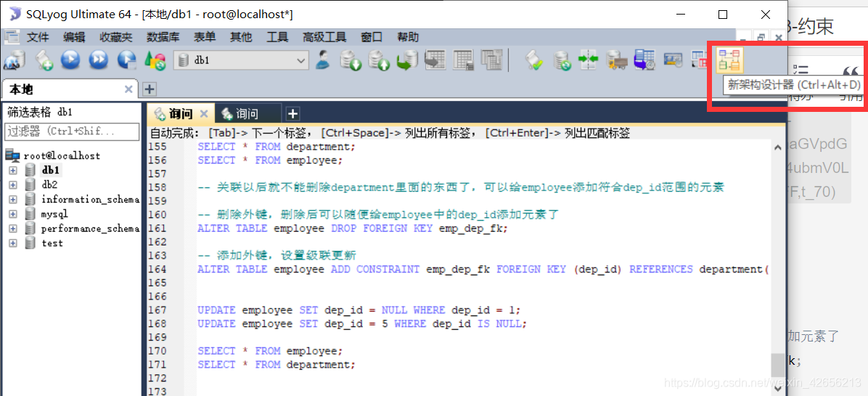Open the 工具 menu
The height and width of the screenshot is (396, 868).
click(x=277, y=37)
